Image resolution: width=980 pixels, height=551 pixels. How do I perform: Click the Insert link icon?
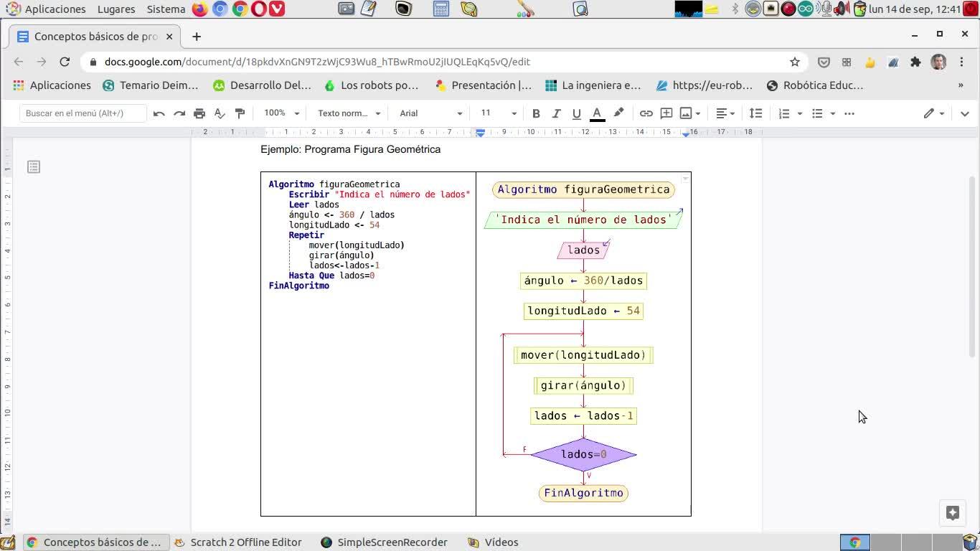coord(646,113)
